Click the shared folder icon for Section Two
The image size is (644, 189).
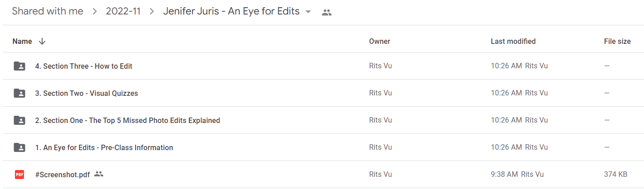(19, 93)
